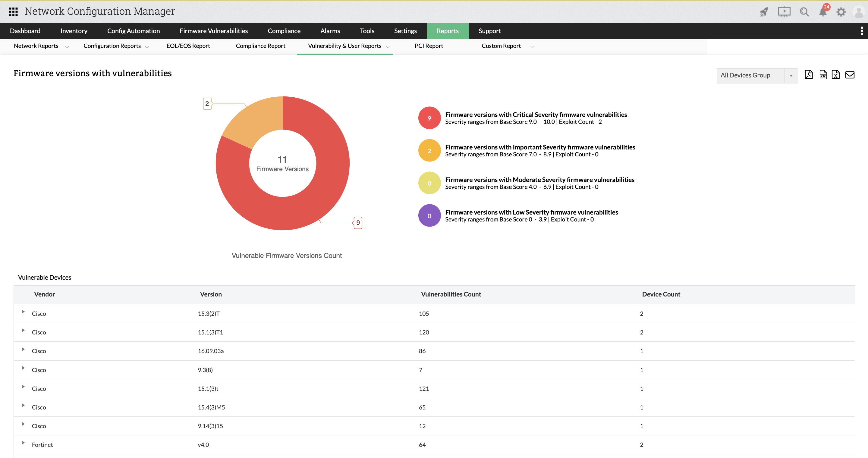This screenshot has height=458, width=868.
Task: Open the notifications bell icon
Action: pyautogui.click(x=823, y=12)
